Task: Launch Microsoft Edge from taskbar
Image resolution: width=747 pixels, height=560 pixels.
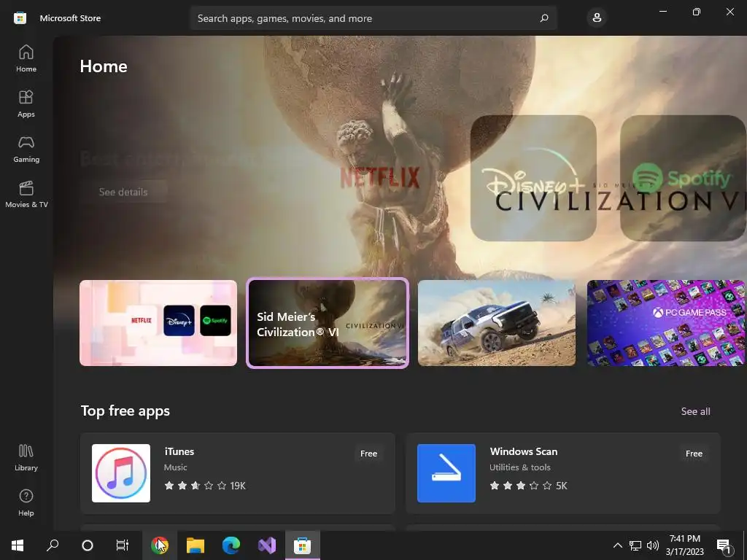Action: pos(231,545)
